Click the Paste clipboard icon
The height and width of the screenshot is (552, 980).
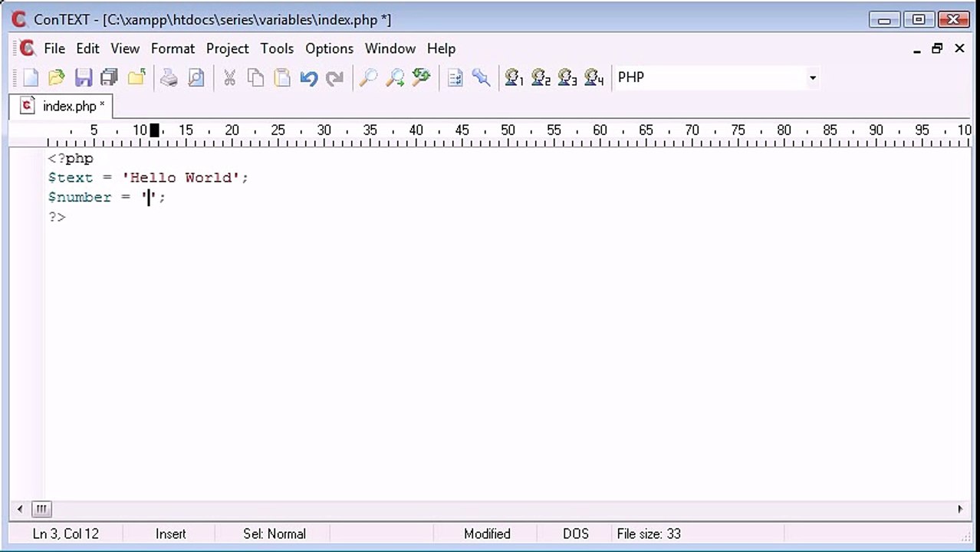[x=282, y=77]
